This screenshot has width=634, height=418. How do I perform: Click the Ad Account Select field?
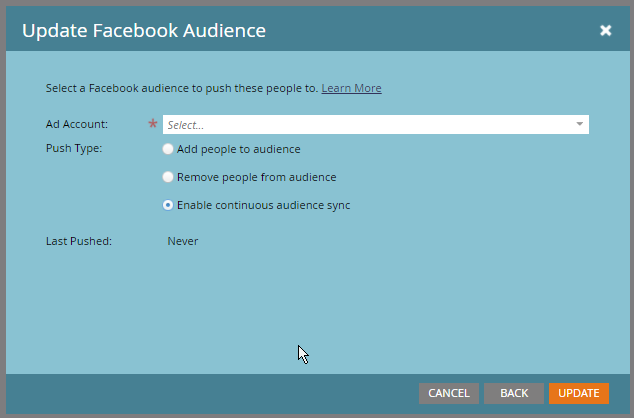pyautogui.click(x=368, y=125)
